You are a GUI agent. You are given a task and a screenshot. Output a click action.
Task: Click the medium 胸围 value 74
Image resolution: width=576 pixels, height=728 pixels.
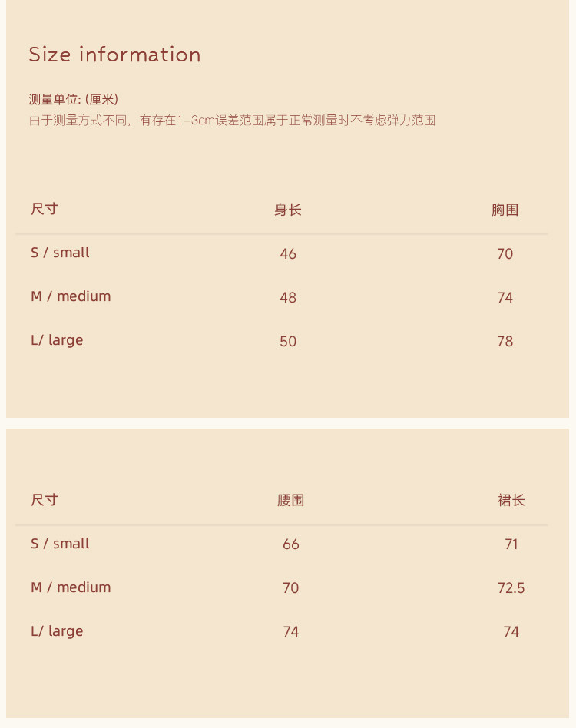click(505, 298)
